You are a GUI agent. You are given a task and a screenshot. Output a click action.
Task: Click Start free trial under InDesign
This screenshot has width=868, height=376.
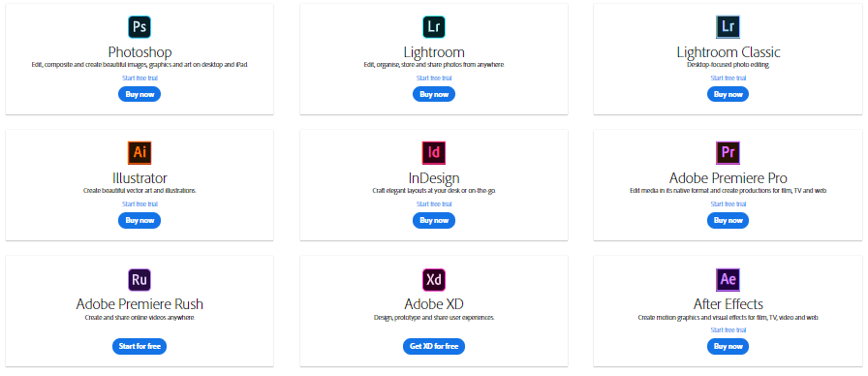433,204
